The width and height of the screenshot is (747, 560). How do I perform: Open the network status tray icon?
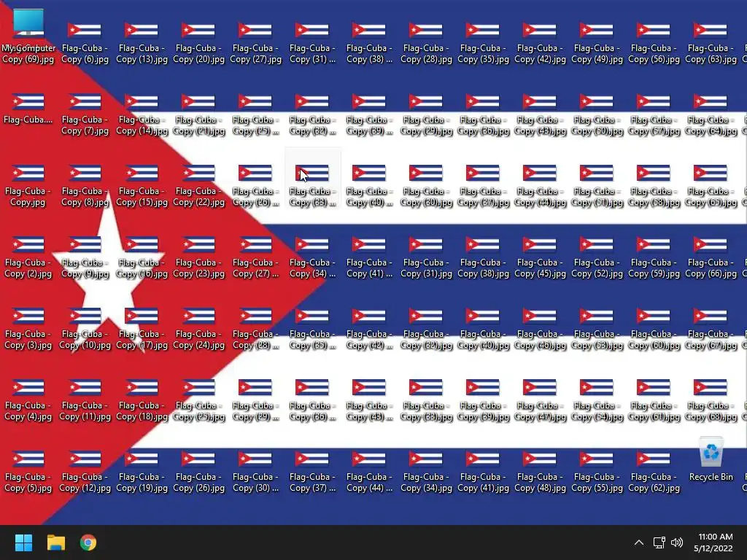[659, 542]
